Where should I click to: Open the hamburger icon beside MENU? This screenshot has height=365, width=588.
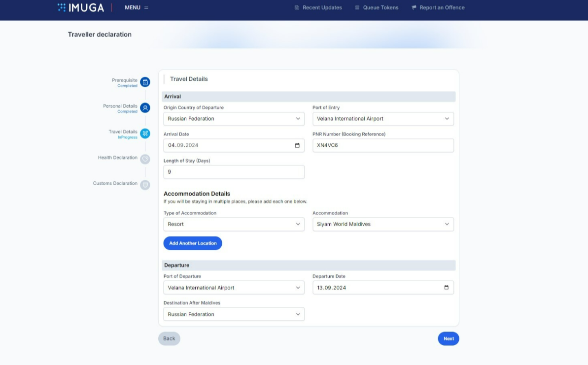point(146,7)
